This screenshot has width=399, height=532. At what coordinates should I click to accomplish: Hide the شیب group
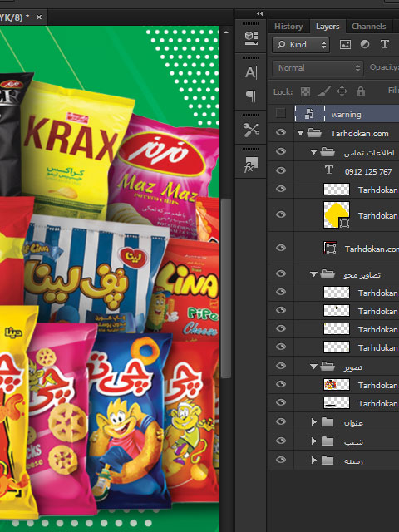pyautogui.click(x=281, y=441)
